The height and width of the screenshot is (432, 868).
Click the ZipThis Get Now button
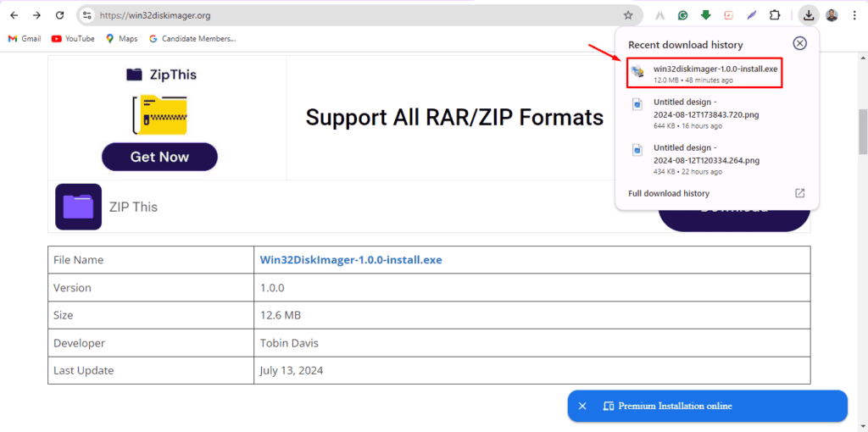[x=159, y=157]
